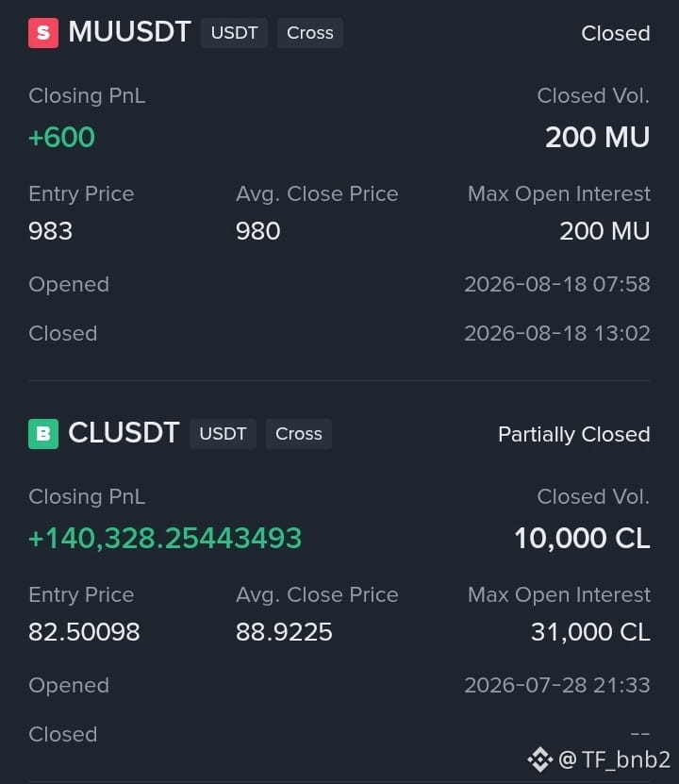Click the 2026-08-18 13:02 closed timestamp
The width and height of the screenshot is (679, 784).
click(557, 333)
